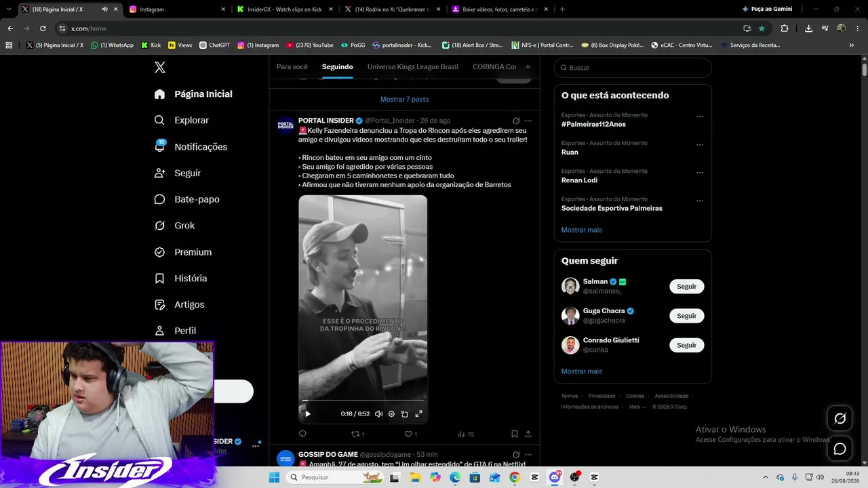This screenshot has width=868, height=488.
Task: Select the Seguindo timeline tab
Action: click(338, 67)
